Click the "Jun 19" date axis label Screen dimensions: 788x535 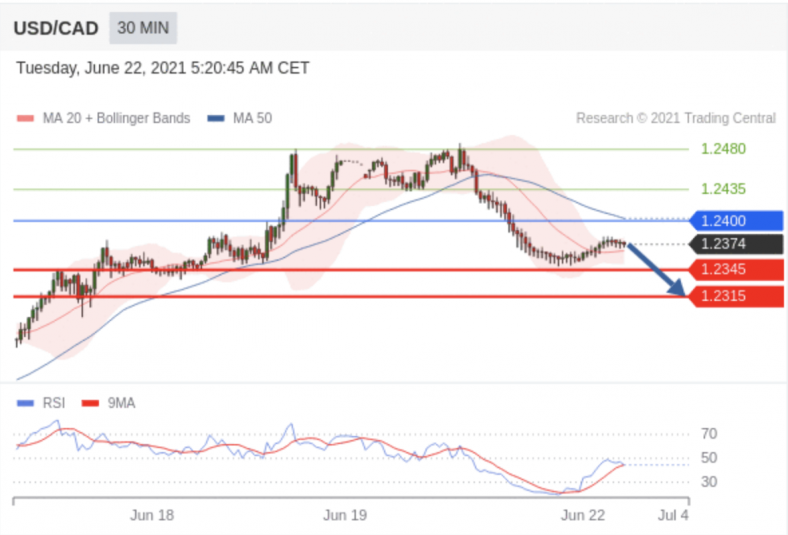click(345, 515)
